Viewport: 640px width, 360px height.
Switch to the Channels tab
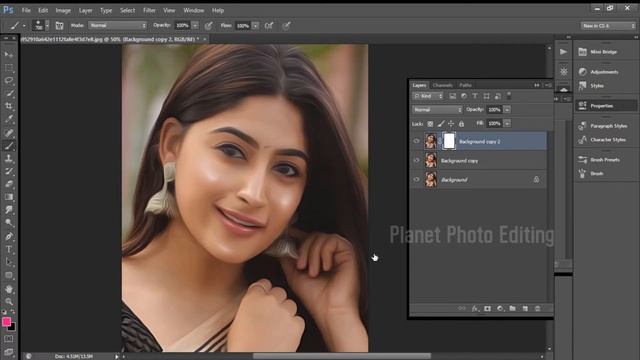(442, 85)
